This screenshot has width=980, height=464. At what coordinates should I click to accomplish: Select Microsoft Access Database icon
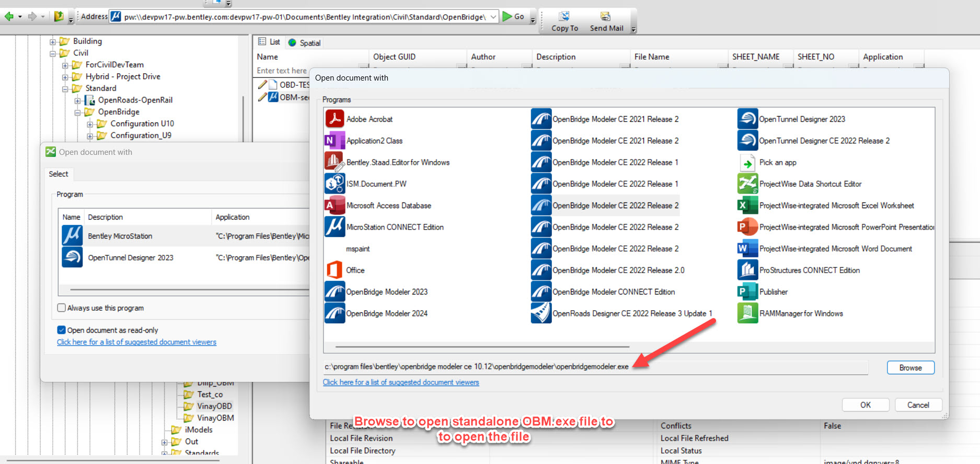[335, 205]
